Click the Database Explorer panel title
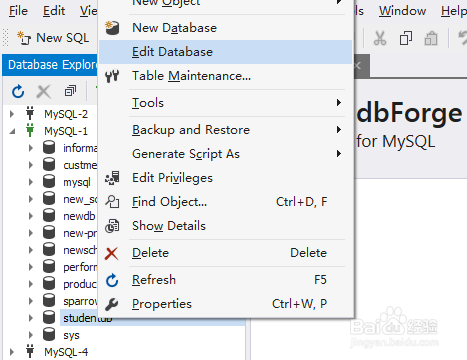This screenshot has width=467, height=360. pyautogui.click(x=52, y=65)
